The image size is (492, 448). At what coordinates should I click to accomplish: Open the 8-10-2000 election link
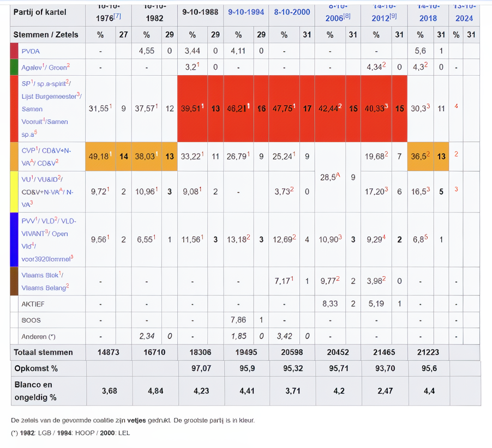pyautogui.click(x=292, y=12)
